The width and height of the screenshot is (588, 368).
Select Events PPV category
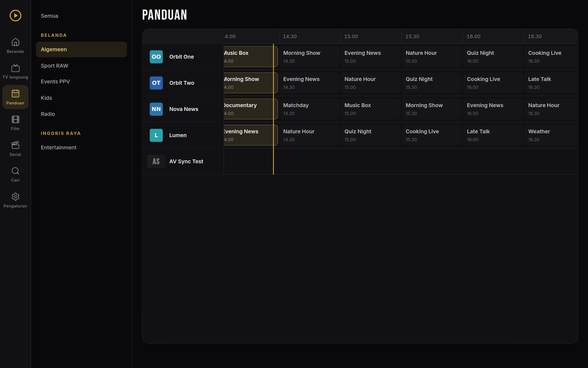[x=81, y=82]
